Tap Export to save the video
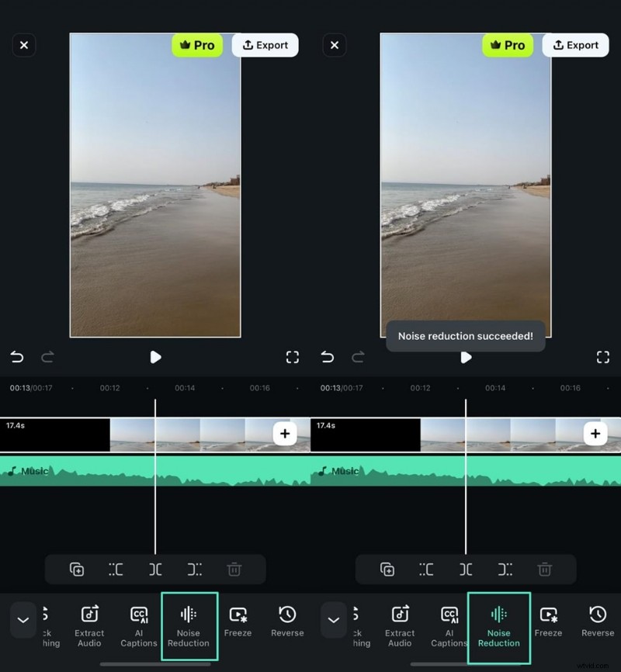 265,45
